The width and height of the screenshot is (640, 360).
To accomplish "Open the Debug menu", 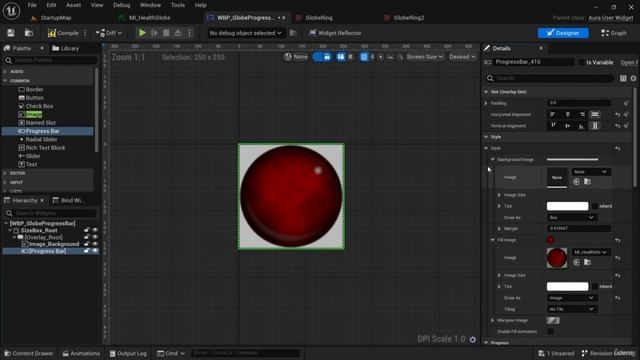I will 121,5.
